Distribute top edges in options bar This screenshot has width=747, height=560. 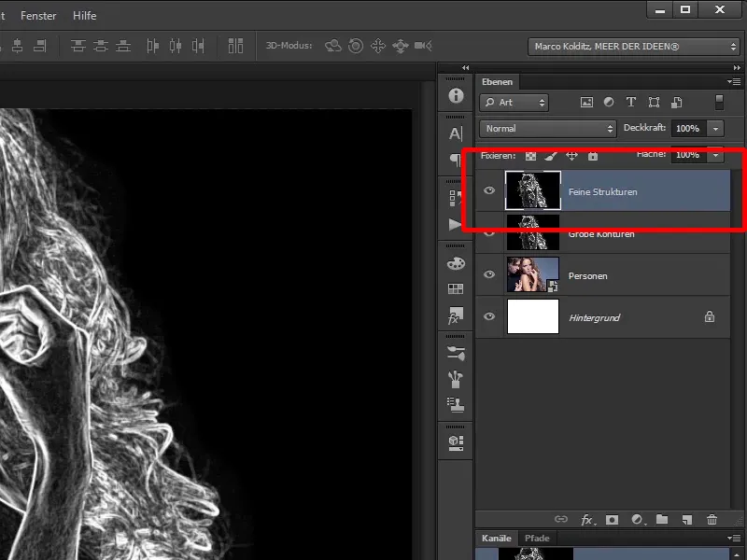(x=78, y=46)
